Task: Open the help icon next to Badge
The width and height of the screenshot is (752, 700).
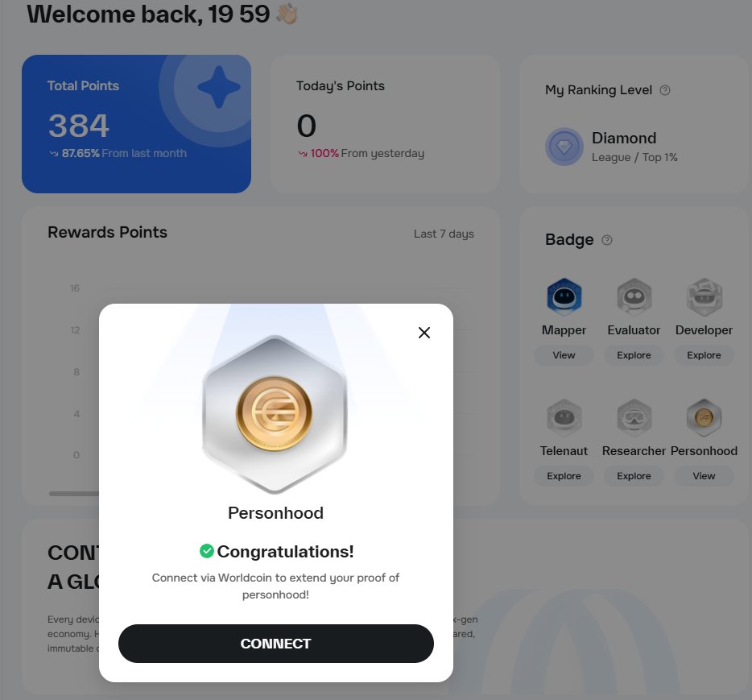Action: (x=607, y=240)
